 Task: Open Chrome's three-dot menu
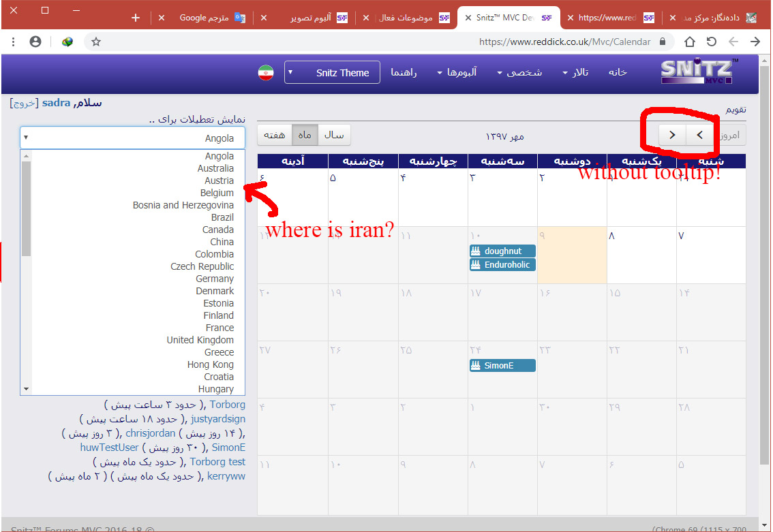pos(13,42)
